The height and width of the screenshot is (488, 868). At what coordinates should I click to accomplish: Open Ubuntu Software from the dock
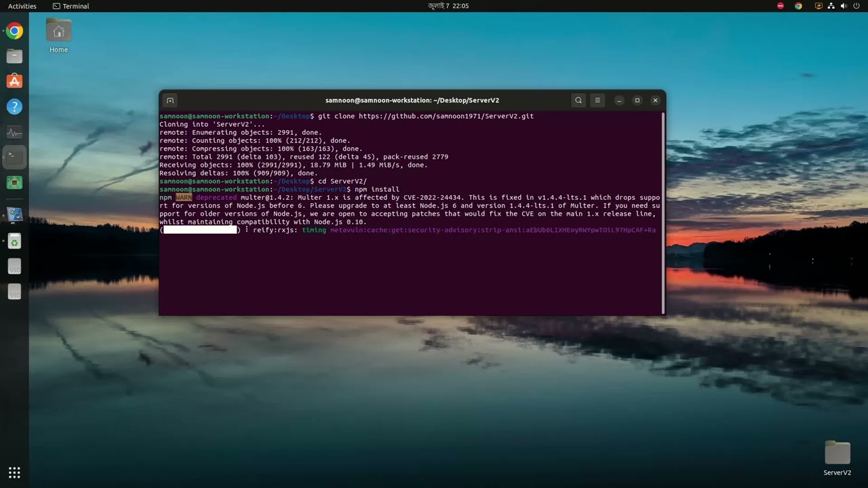14,81
